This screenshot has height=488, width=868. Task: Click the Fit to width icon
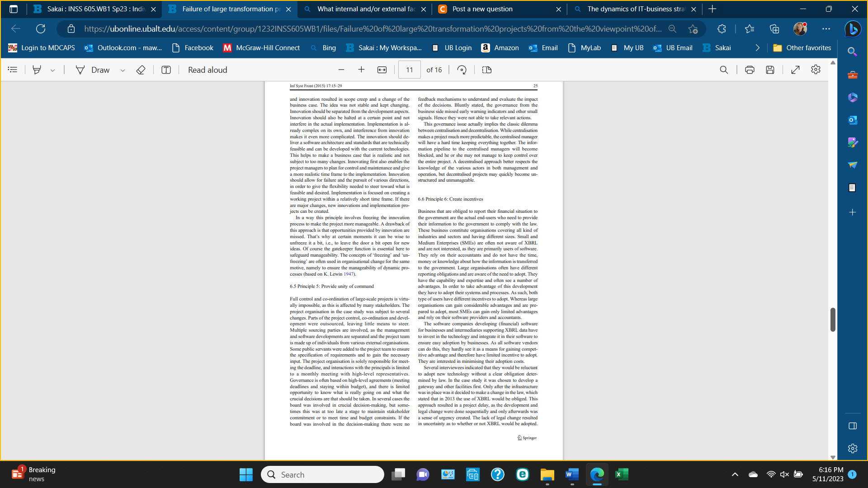coord(382,70)
